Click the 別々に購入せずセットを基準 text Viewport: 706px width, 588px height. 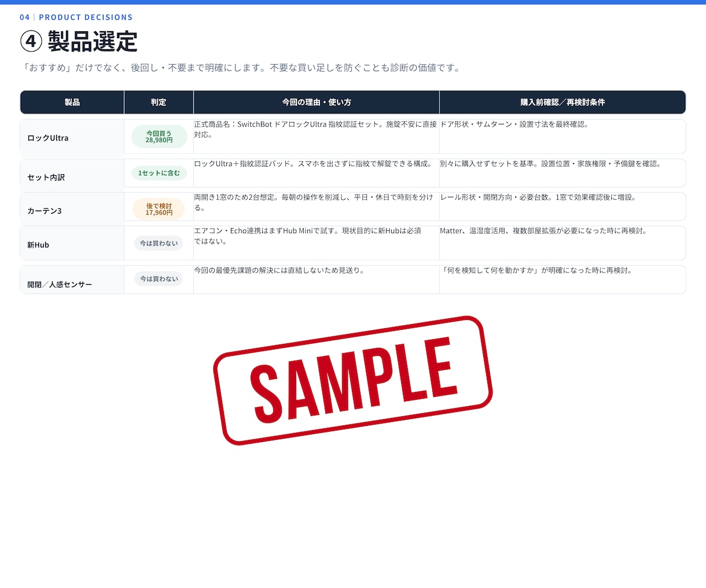pos(550,164)
